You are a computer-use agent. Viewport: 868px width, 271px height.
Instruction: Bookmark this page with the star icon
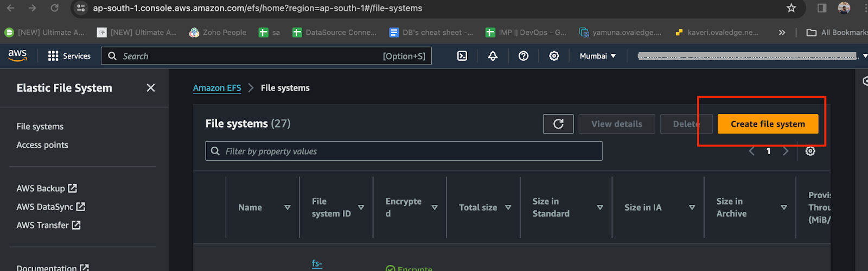(x=792, y=8)
